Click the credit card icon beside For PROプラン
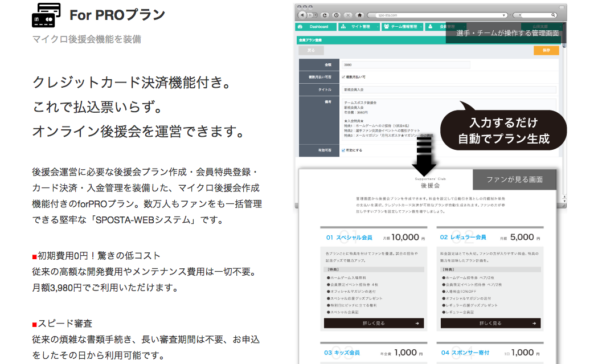 (46, 15)
